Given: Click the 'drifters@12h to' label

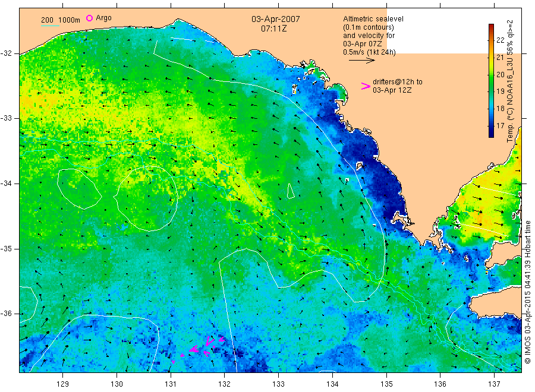Looking at the screenshot, I should (398, 82).
